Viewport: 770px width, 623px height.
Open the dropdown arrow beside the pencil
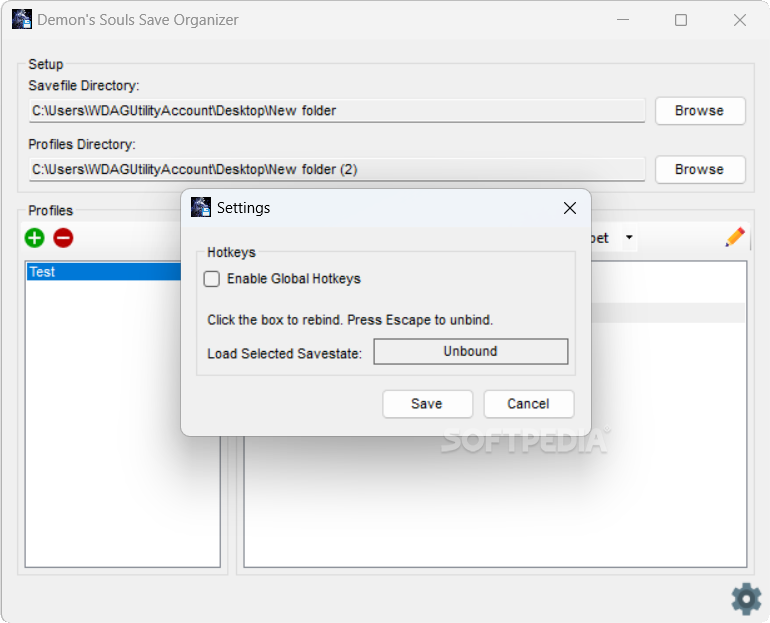629,238
